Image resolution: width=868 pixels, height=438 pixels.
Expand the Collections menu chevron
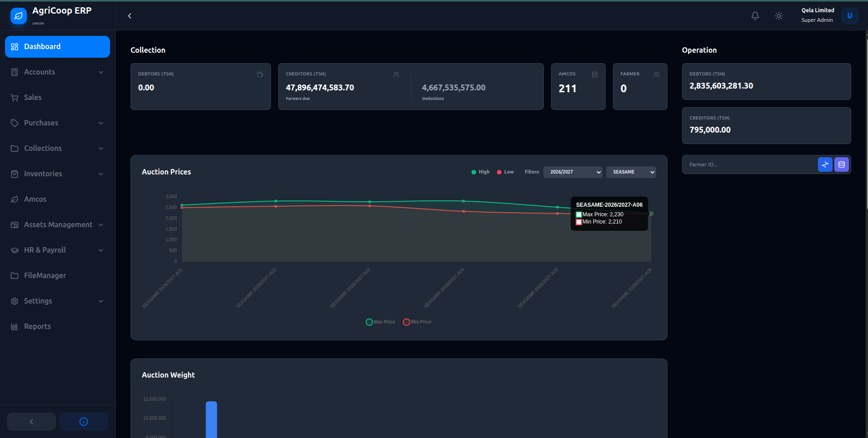point(101,149)
